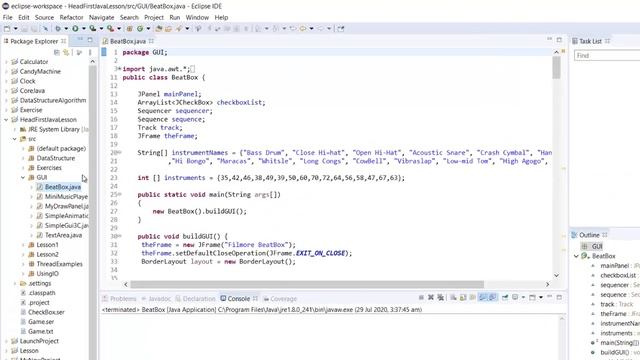
Task: Open the Open Console dropdown arrow
Action: (x=541, y=298)
